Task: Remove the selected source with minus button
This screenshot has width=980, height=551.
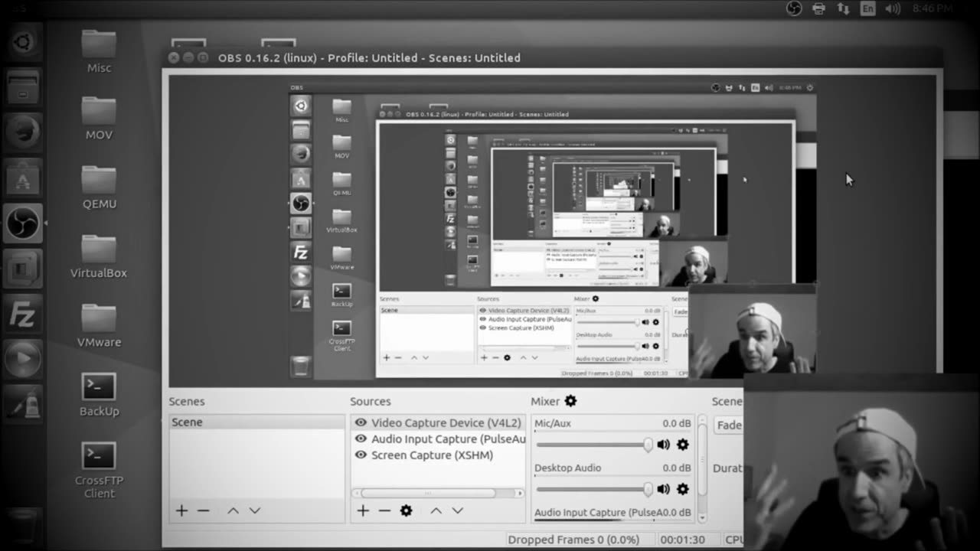Action: 384,510
